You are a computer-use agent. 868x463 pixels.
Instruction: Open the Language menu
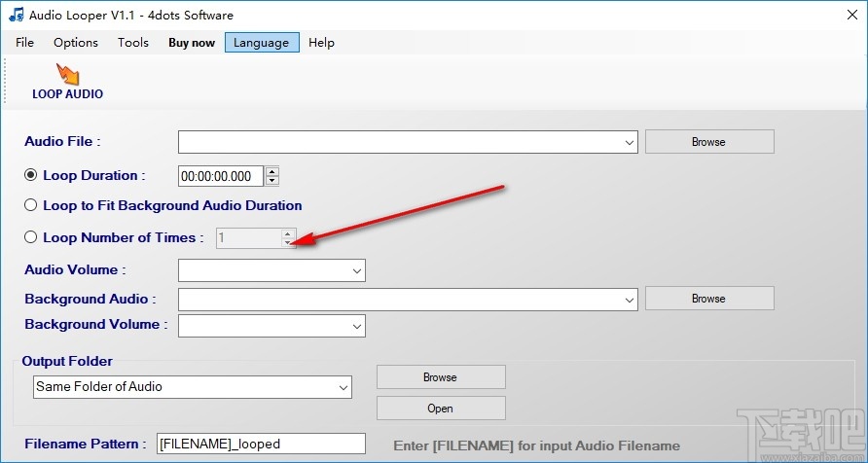(x=262, y=43)
